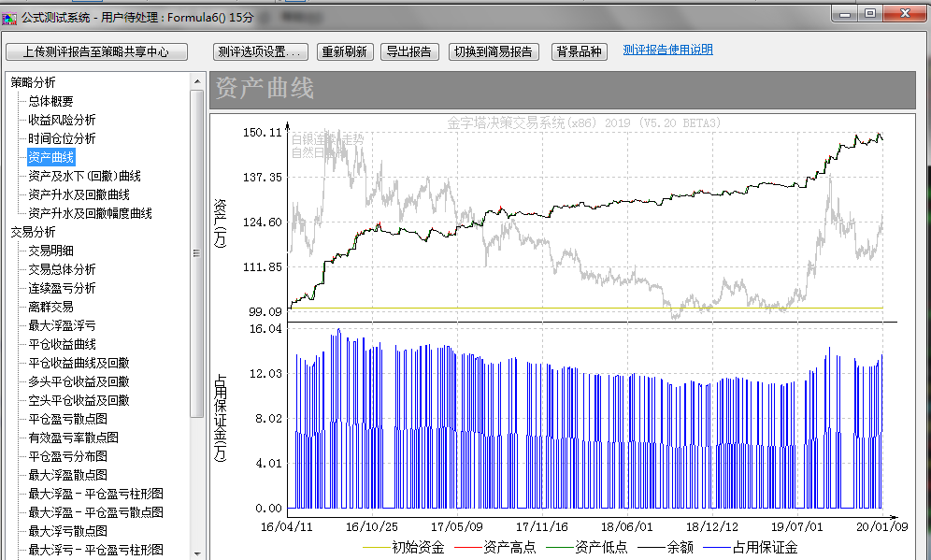Open 连续盈亏分析 page
This screenshot has width=931, height=560.
(62, 288)
